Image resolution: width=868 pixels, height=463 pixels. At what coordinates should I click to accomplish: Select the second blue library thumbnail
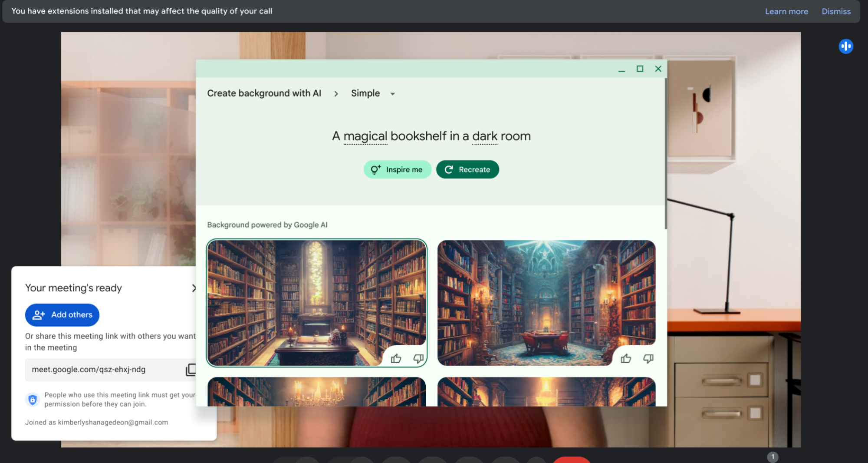click(546, 303)
